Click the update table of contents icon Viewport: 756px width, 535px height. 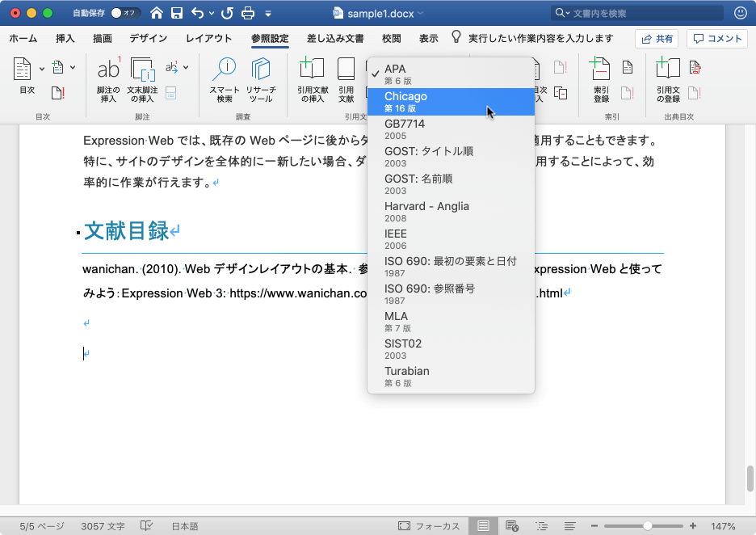[x=58, y=93]
